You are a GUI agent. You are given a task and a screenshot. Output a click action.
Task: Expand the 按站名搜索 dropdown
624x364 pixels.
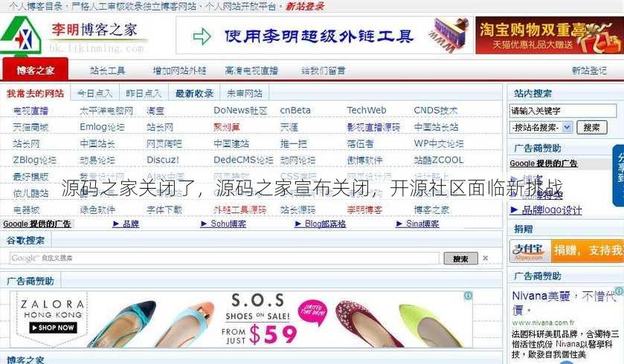coord(541,128)
